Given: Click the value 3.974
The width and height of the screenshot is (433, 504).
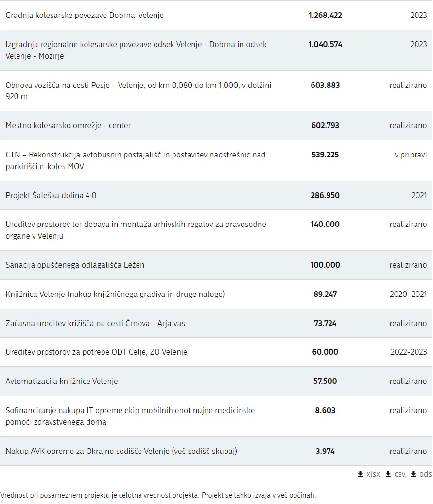Looking at the screenshot, I should tap(325, 452).
